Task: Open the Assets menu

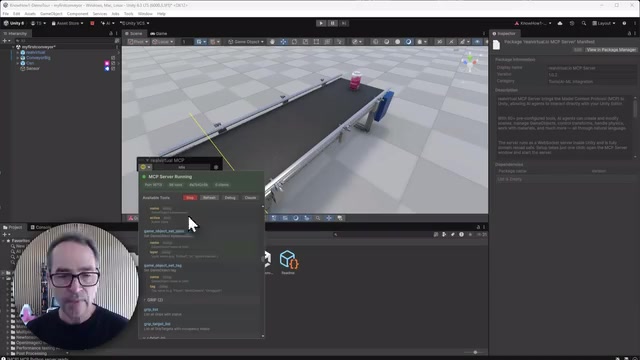Action: [x=30, y=14]
